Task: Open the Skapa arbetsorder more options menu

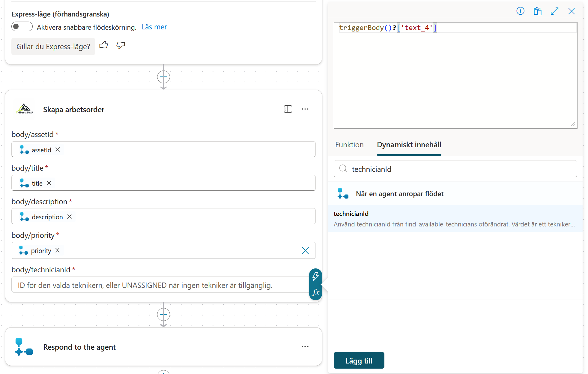Action: [305, 109]
